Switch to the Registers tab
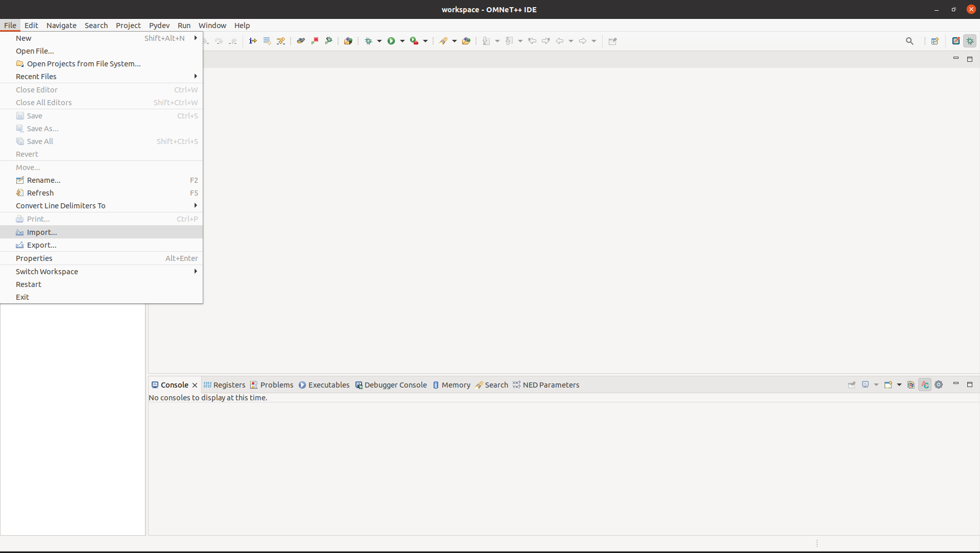Viewport: 980px width, 553px height. tap(224, 385)
